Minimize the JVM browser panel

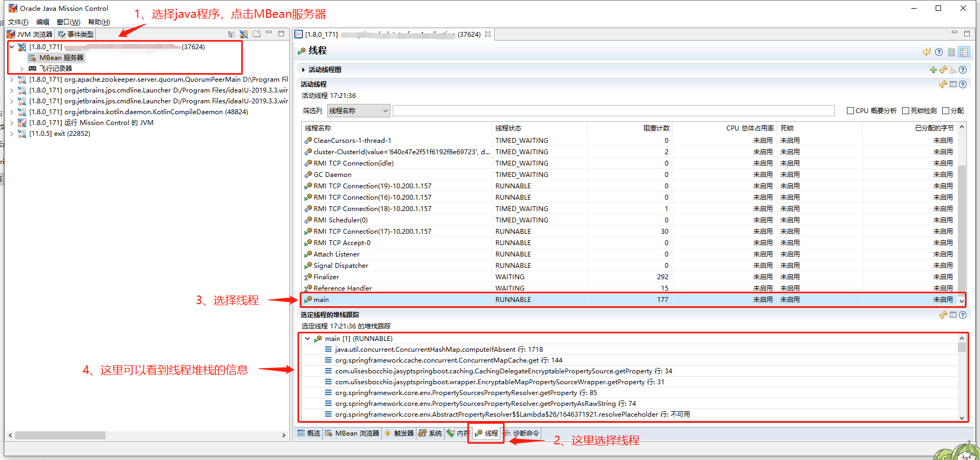click(269, 33)
